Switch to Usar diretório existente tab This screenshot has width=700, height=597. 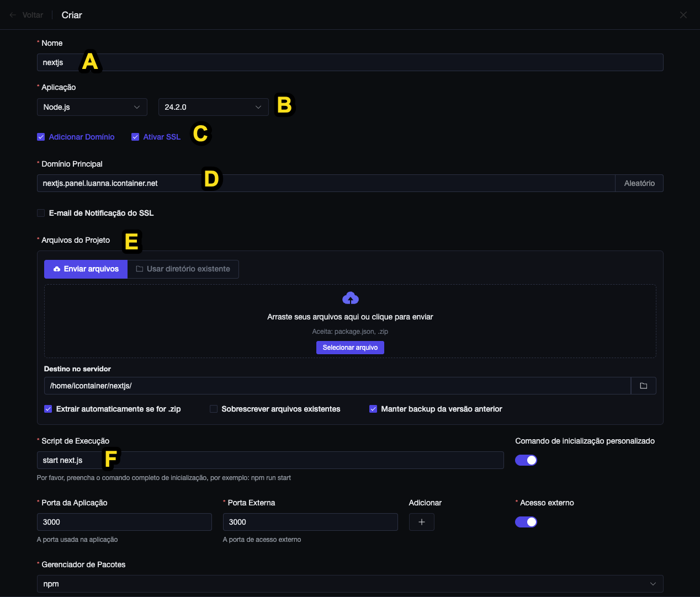[183, 269]
